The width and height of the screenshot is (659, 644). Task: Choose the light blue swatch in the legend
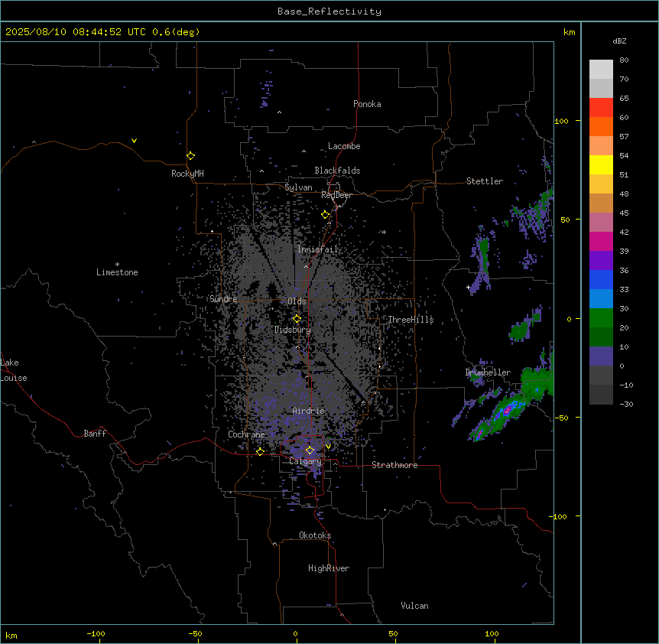pyautogui.click(x=601, y=298)
